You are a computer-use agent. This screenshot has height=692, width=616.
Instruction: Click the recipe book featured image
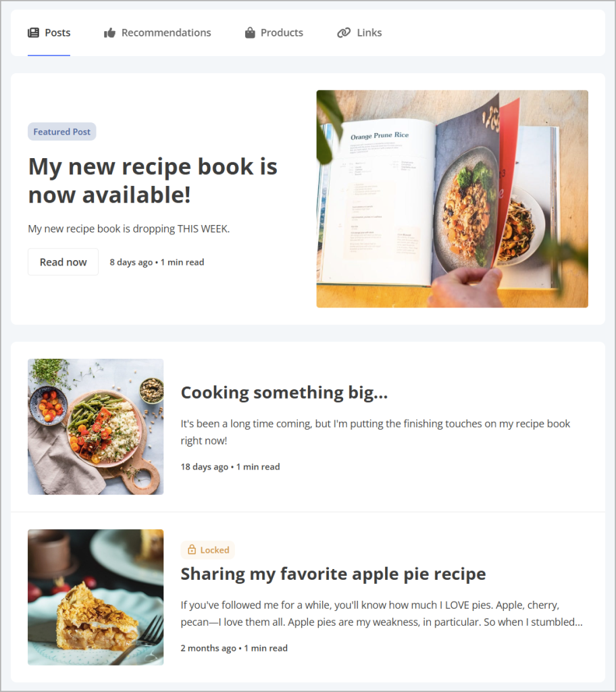pyautogui.click(x=453, y=199)
